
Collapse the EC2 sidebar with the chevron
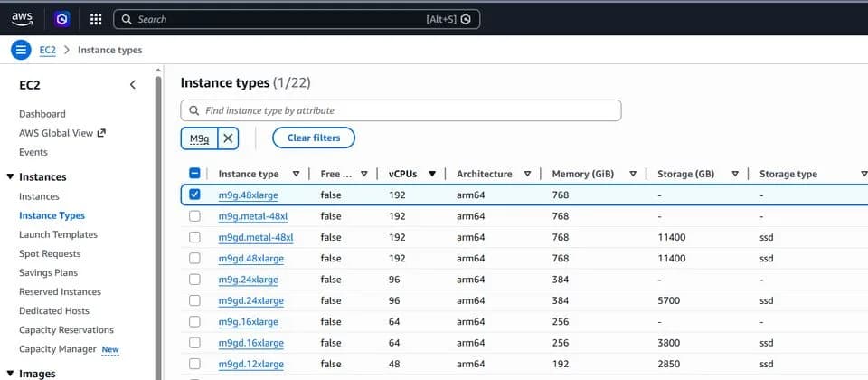132,85
